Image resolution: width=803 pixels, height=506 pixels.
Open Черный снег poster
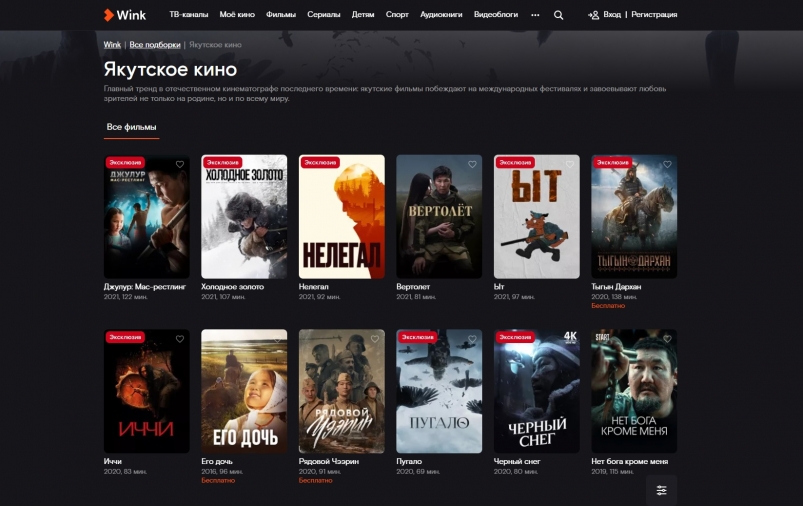(537, 391)
